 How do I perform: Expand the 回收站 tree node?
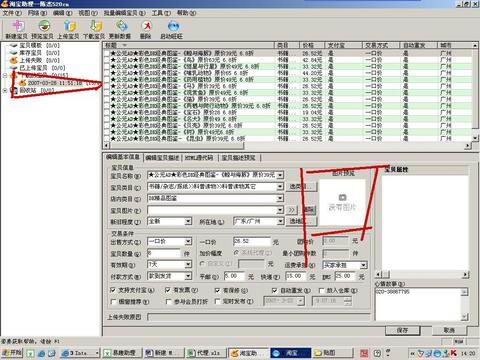pos(5,90)
